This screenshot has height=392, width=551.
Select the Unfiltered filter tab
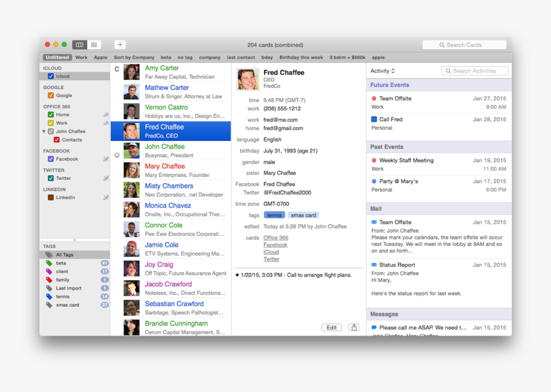57,57
